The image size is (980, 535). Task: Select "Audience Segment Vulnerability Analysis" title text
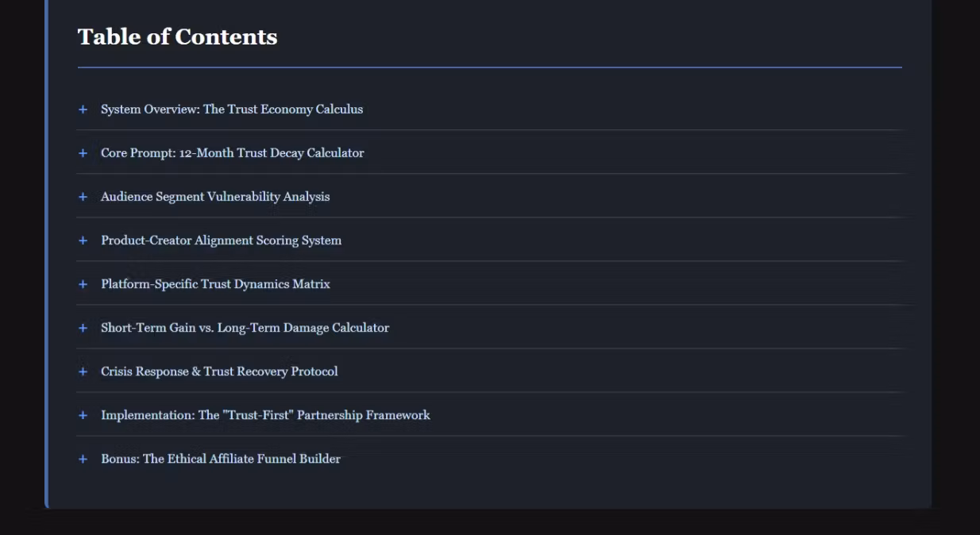tap(215, 197)
